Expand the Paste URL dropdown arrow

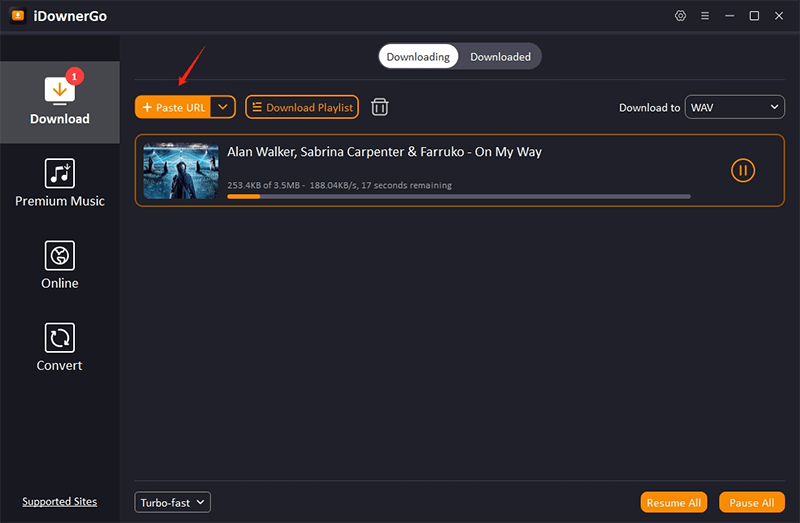coord(223,107)
